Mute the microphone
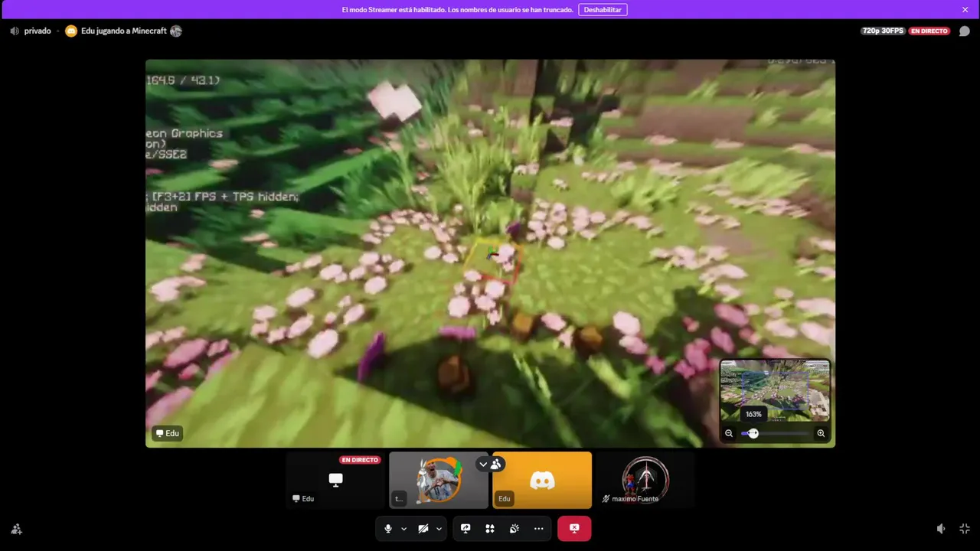The height and width of the screenshot is (551, 980). click(x=388, y=529)
